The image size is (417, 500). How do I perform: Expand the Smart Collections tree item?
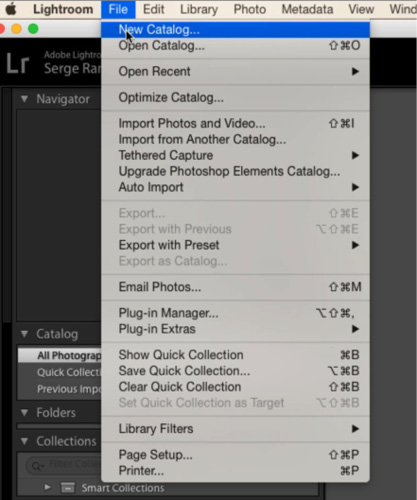click(47, 488)
